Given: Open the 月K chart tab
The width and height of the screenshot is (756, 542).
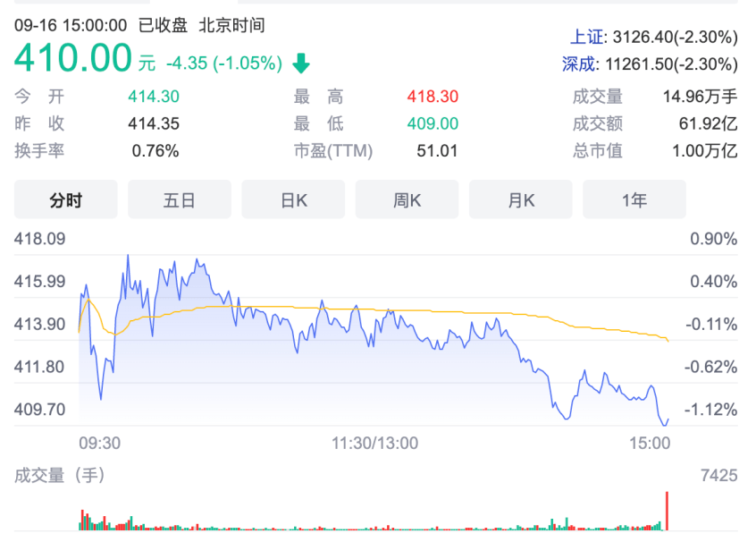Looking at the screenshot, I should click(521, 199).
